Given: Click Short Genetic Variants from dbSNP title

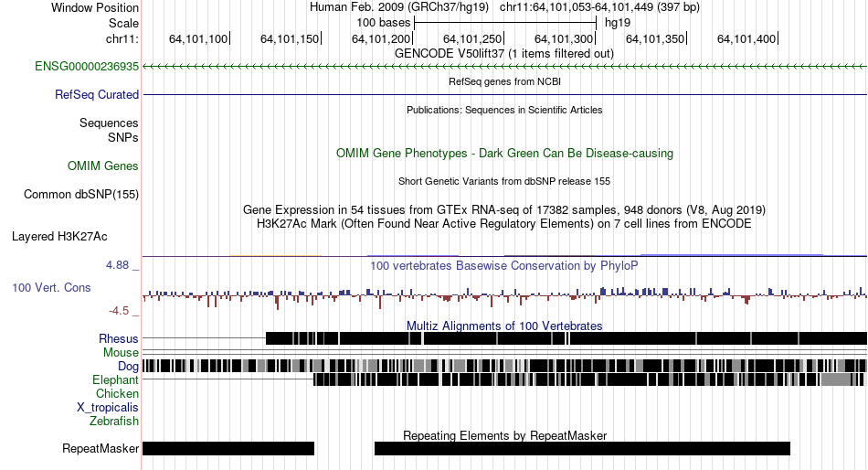Looking at the screenshot, I should click(x=504, y=181).
